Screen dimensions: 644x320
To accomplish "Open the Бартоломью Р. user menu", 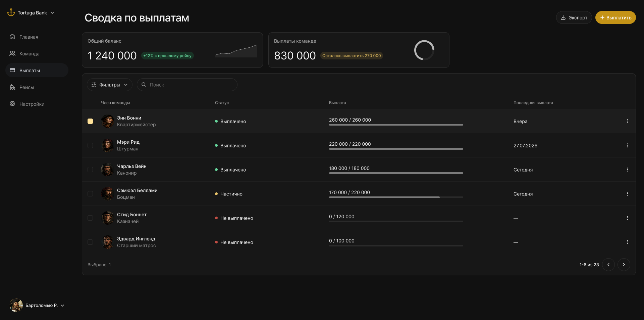I will point(37,305).
